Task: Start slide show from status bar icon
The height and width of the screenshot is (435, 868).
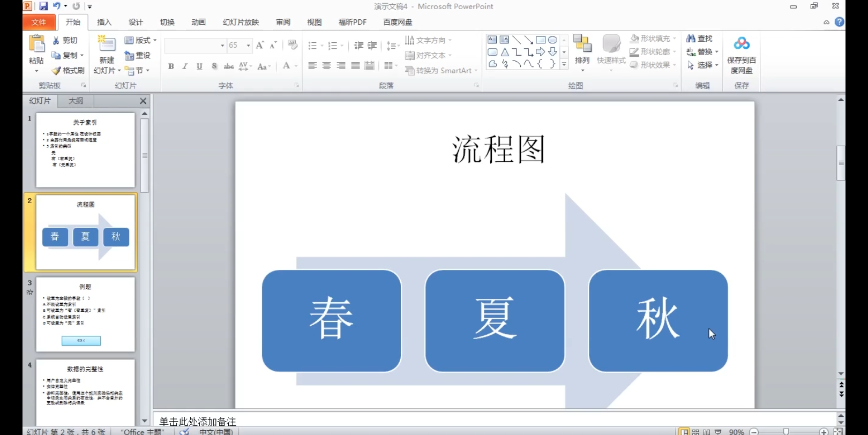Action: (x=718, y=431)
